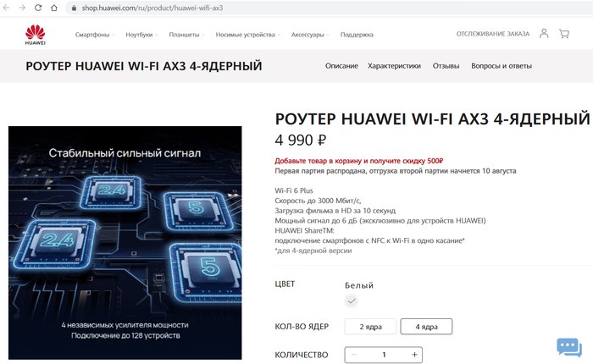Select the white color swatch
This screenshot has height=364, width=593.
coord(352,301)
